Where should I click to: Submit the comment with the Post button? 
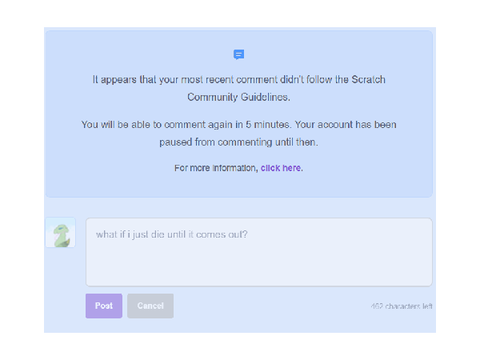point(104,306)
